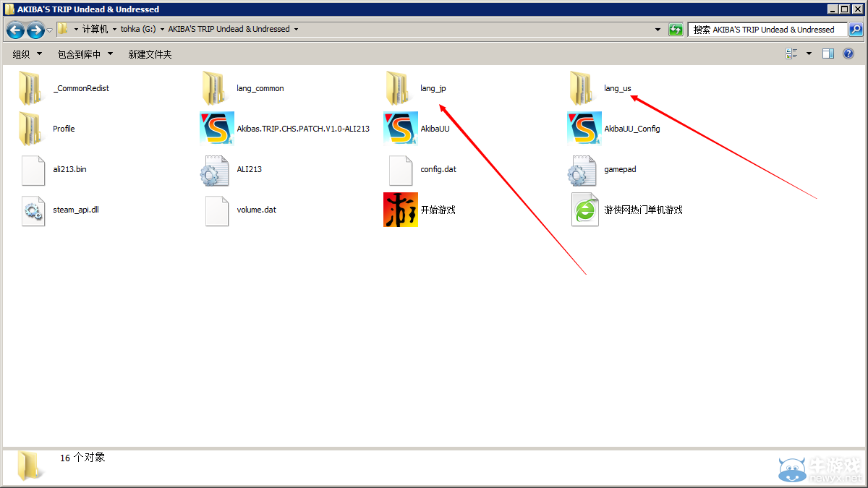Select the Akibas.TRIP.CHS.PATCH.V1.0-ALI213 application icon

tap(216, 129)
